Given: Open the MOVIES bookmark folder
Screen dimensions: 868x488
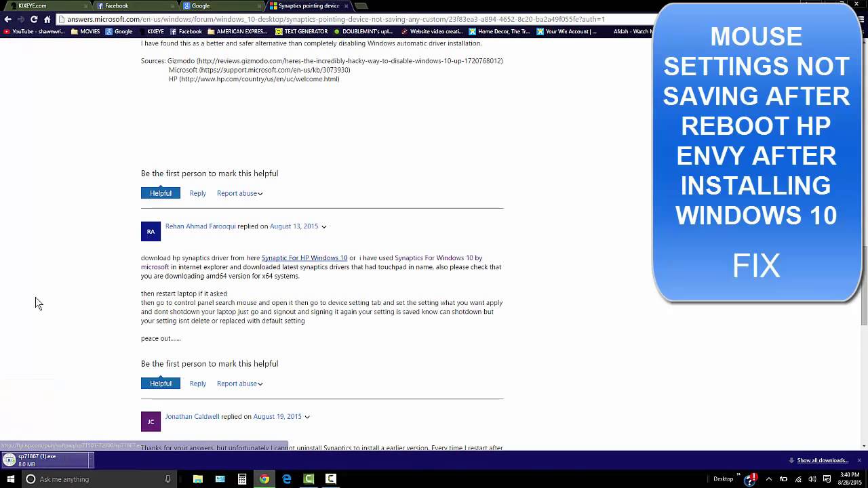Looking at the screenshot, I should pyautogui.click(x=85, y=31).
